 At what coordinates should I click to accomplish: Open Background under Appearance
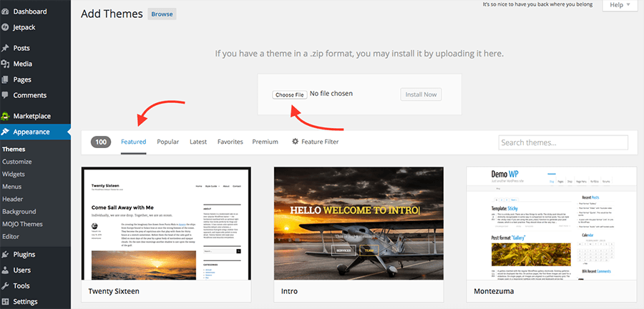point(19,212)
